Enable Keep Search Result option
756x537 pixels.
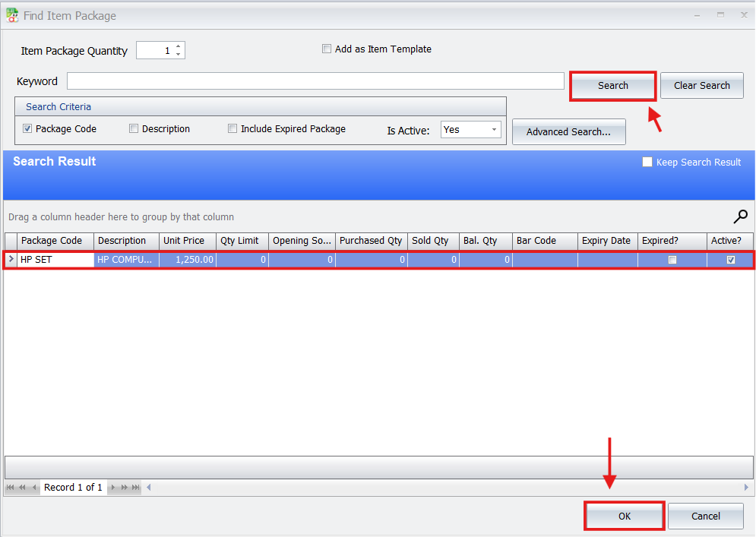point(647,162)
